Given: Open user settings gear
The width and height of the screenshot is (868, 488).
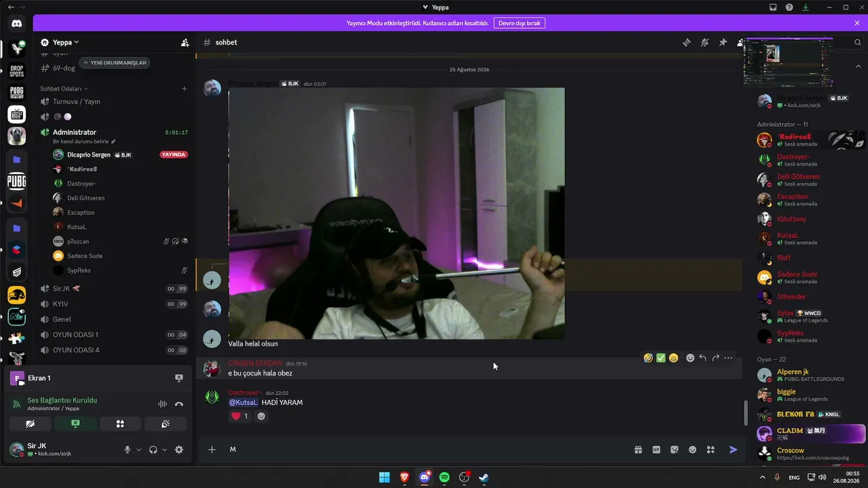Looking at the screenshot, I should 179,449.
